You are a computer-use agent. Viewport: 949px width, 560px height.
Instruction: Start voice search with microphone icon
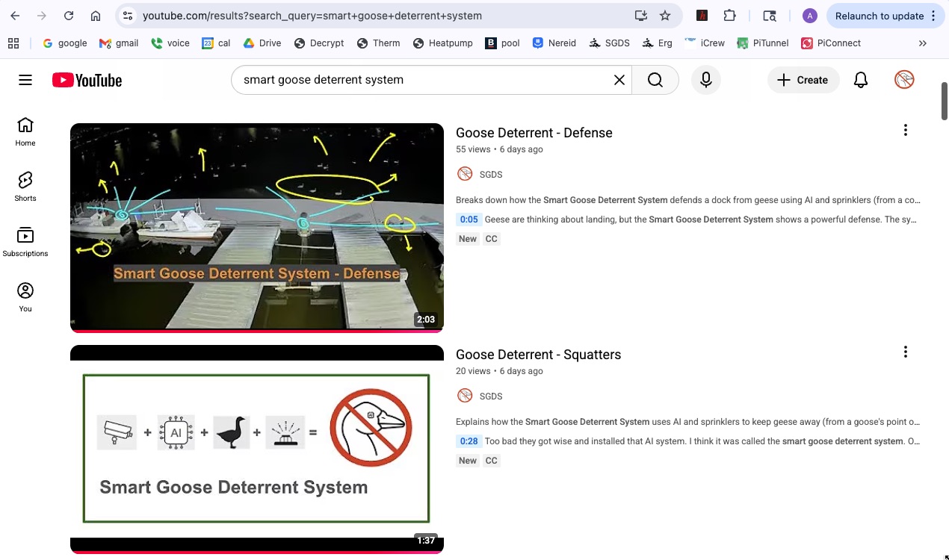706,80
